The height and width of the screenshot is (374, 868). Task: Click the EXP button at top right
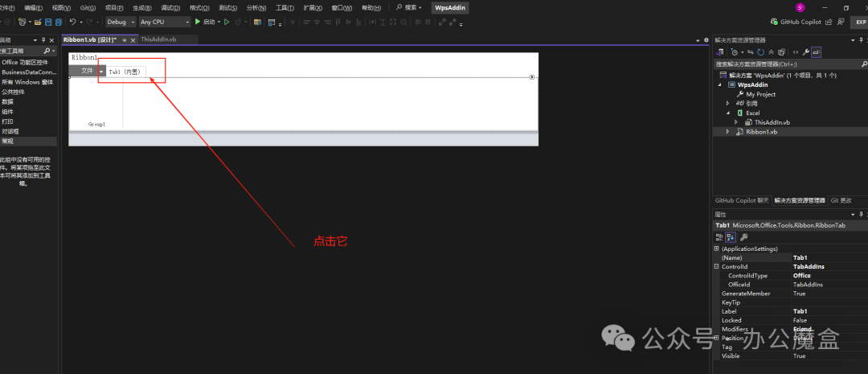click(860, 23)
